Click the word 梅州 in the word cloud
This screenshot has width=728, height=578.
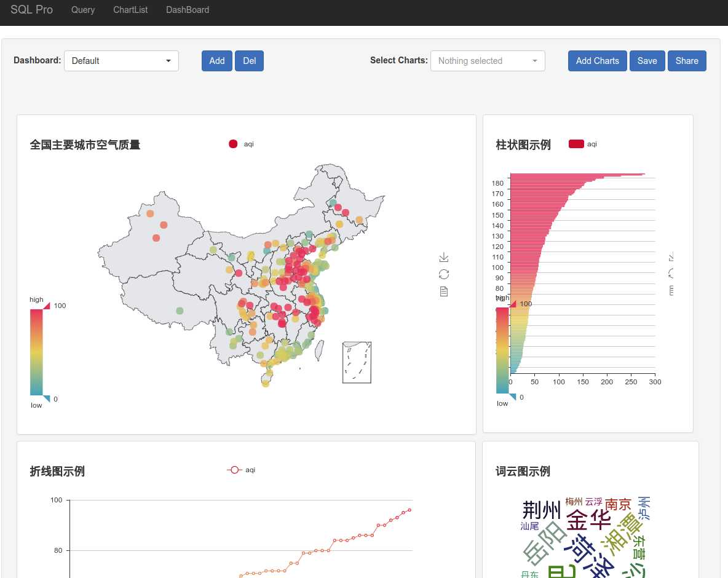[x=574, y=501]
